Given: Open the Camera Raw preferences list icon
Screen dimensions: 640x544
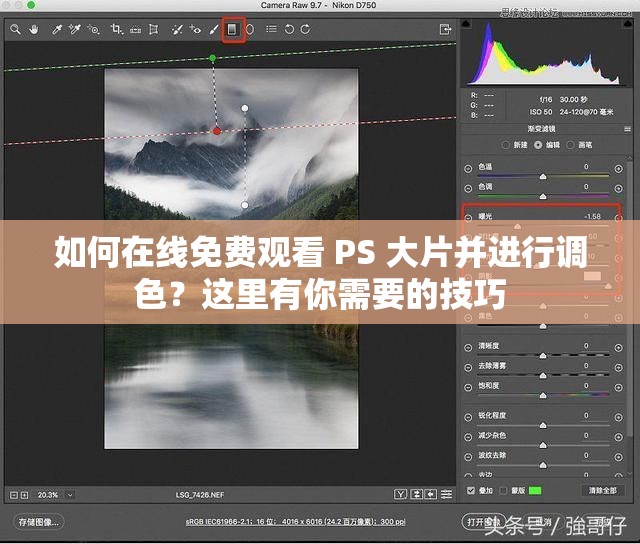Looking at the screenshot, I should [x=271, y=29].
